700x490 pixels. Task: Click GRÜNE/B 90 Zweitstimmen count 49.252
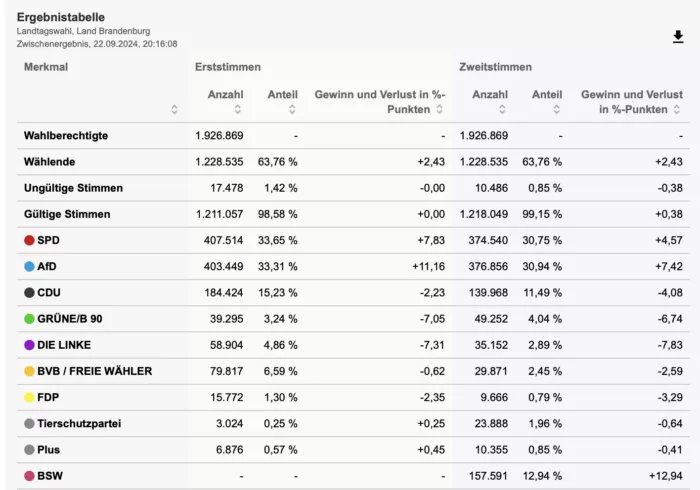click(491, 319)
